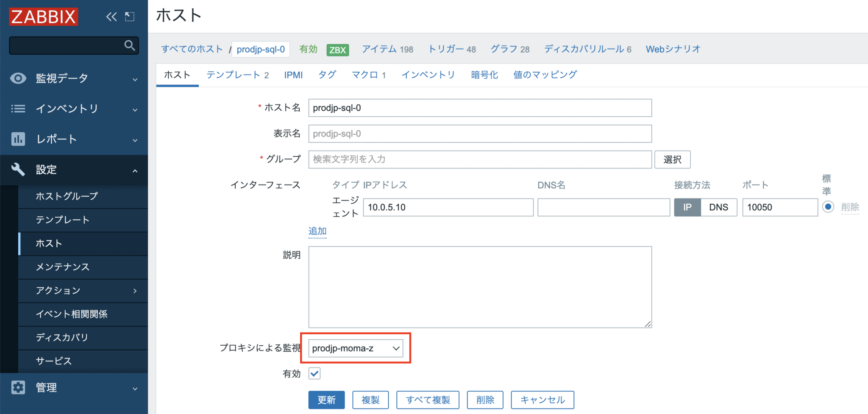This screenshot has width=868, height=414.
Task: Click the レポート bar-chart icon
Action: [x=18, y=139]
